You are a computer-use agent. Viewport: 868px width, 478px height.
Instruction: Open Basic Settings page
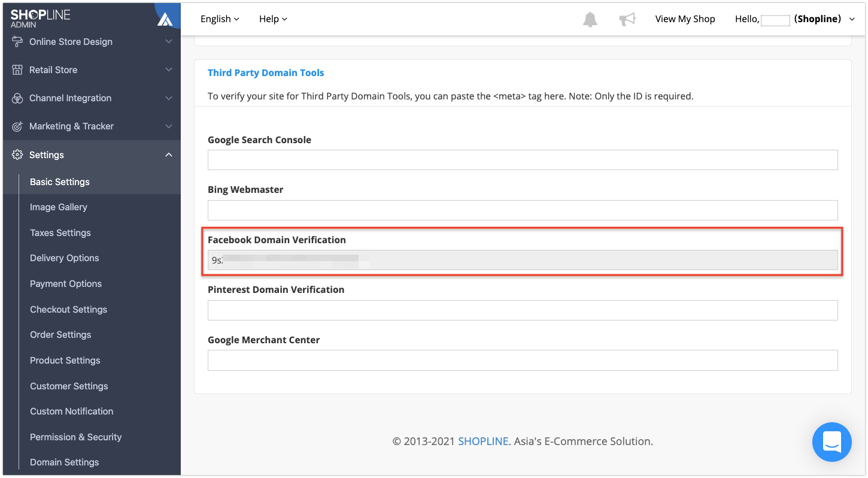pyautogui.click(x=60, y=181)
